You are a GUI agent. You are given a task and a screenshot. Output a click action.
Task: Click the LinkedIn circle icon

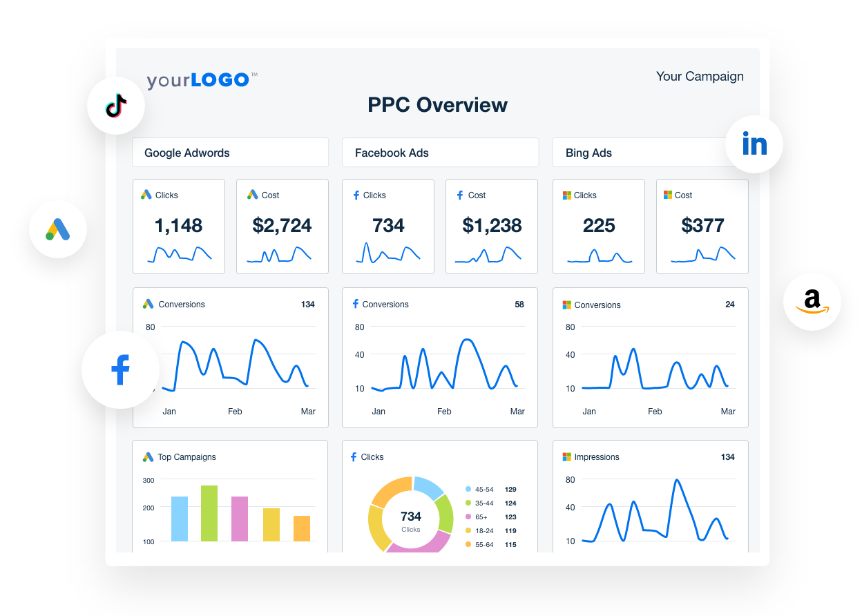tap(754, 144)
